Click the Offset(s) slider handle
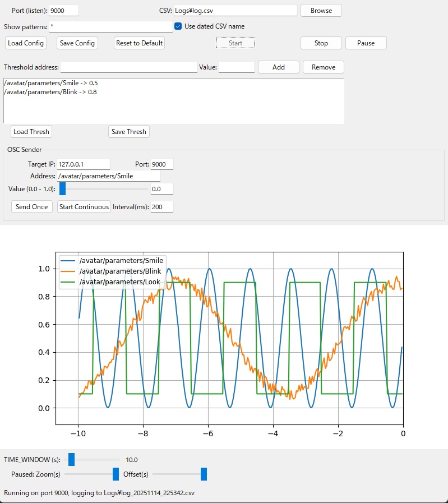Screen dimensions: 448x503 pos(204,474)
